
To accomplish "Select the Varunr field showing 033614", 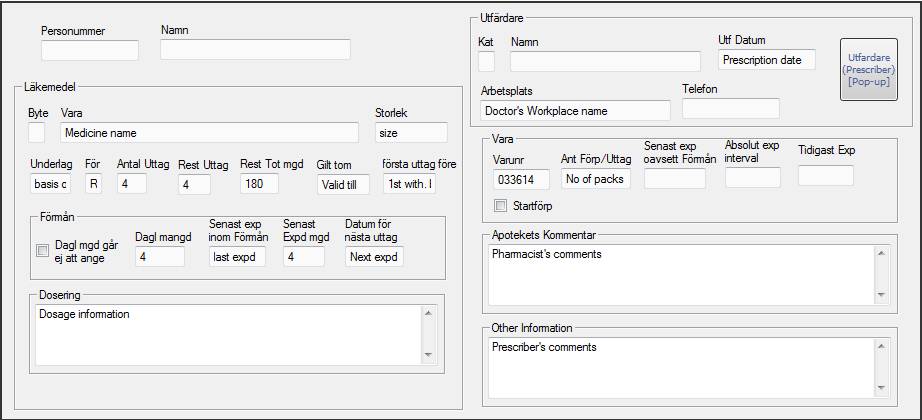I will 522,179.
